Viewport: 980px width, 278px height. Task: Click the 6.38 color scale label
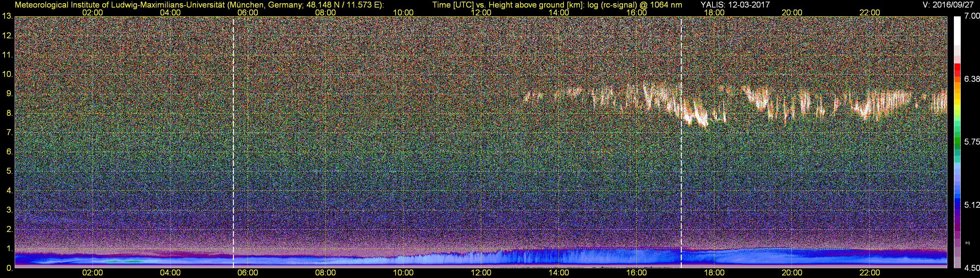pyautogui.click(x=972, y=79)
